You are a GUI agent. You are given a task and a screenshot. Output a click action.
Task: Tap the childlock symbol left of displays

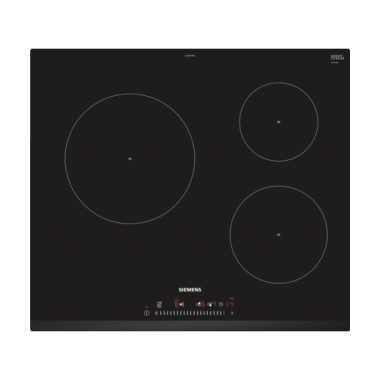tap(159, 304)
